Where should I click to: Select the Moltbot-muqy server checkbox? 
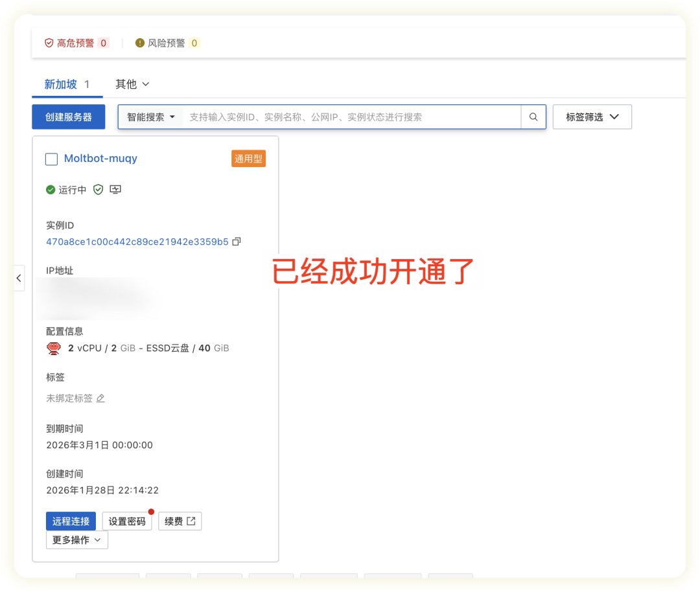52,159
